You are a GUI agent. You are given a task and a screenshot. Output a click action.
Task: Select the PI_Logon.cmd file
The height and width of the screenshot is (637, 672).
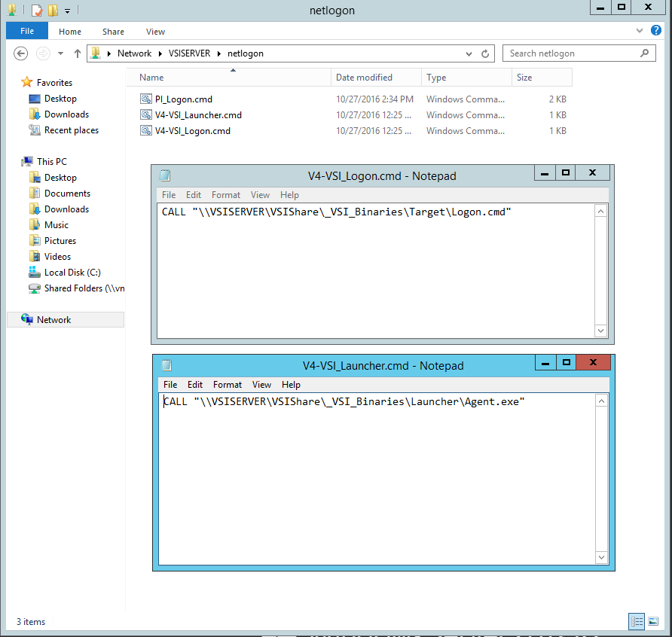183,99
